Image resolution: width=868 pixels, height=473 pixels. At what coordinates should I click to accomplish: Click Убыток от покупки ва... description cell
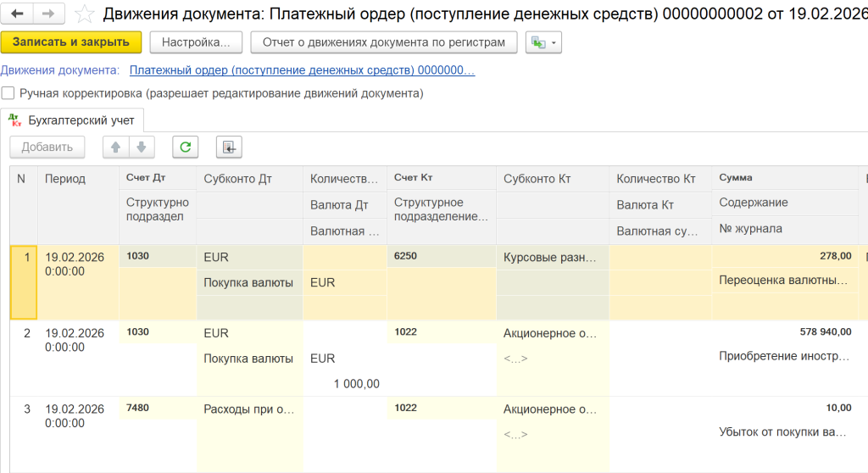coord(784,432)
